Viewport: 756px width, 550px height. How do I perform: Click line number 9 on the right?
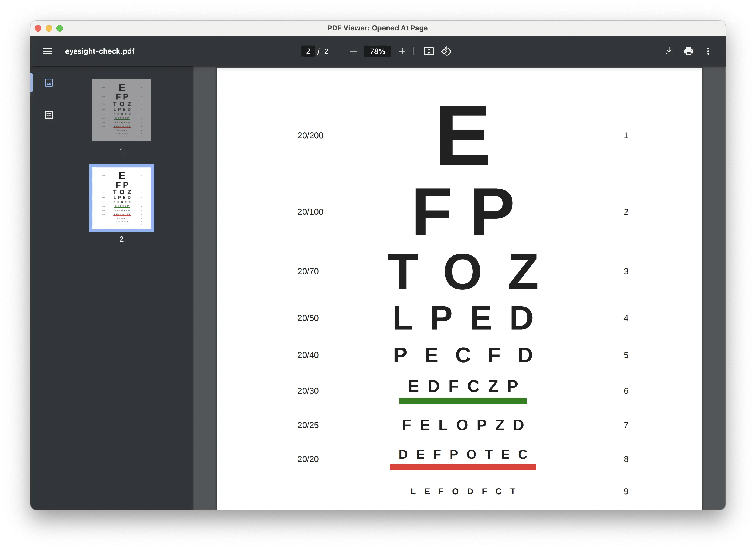(x=626, y=491)
